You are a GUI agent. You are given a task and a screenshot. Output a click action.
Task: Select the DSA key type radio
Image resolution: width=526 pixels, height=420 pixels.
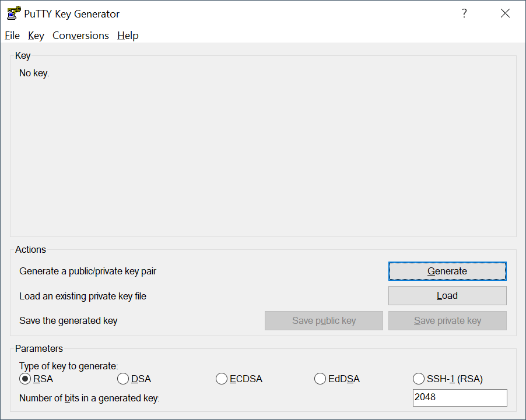click(123, 379)
